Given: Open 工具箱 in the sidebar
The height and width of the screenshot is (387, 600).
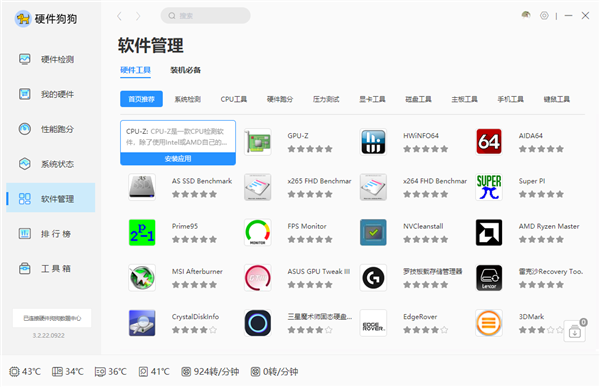Looking at the screenshot, I should click(51, 268).
